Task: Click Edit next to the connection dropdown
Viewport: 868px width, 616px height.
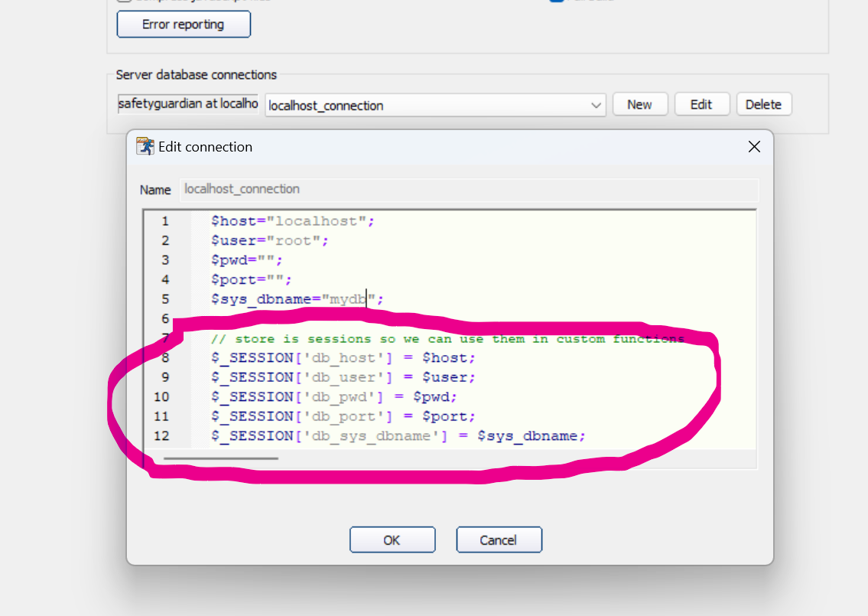Action: (701, 105)
